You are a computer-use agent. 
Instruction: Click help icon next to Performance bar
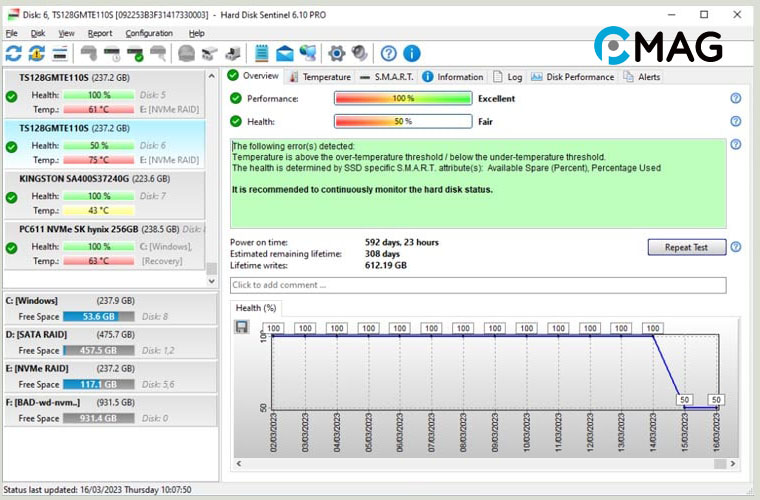pos(736,98)
